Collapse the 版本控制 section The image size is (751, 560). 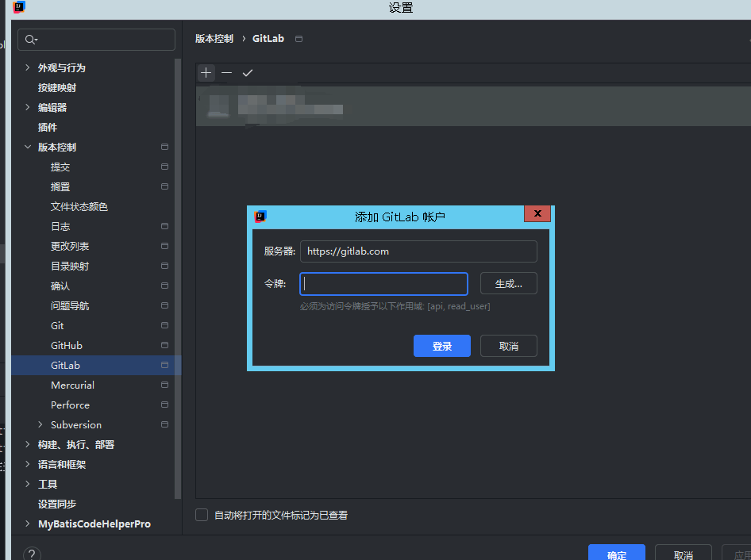click(28, 147)
